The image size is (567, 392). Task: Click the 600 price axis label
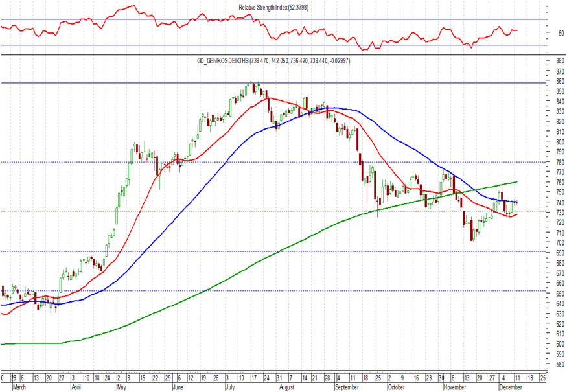click(561, 343)
